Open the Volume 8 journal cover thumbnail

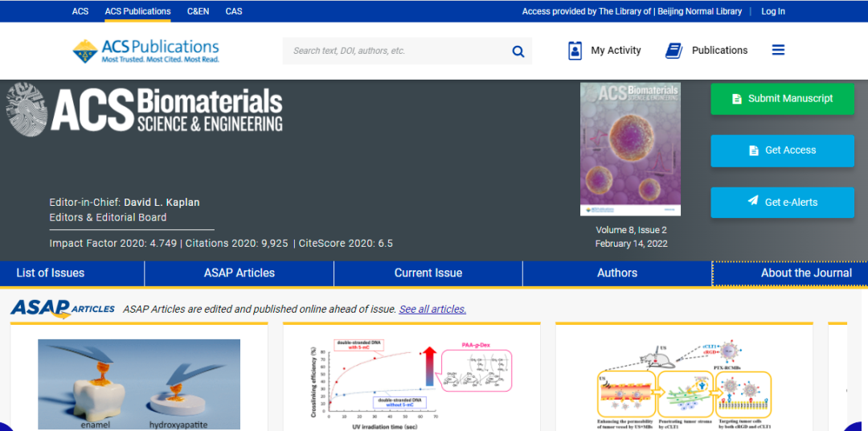click(x=630, y=149)
